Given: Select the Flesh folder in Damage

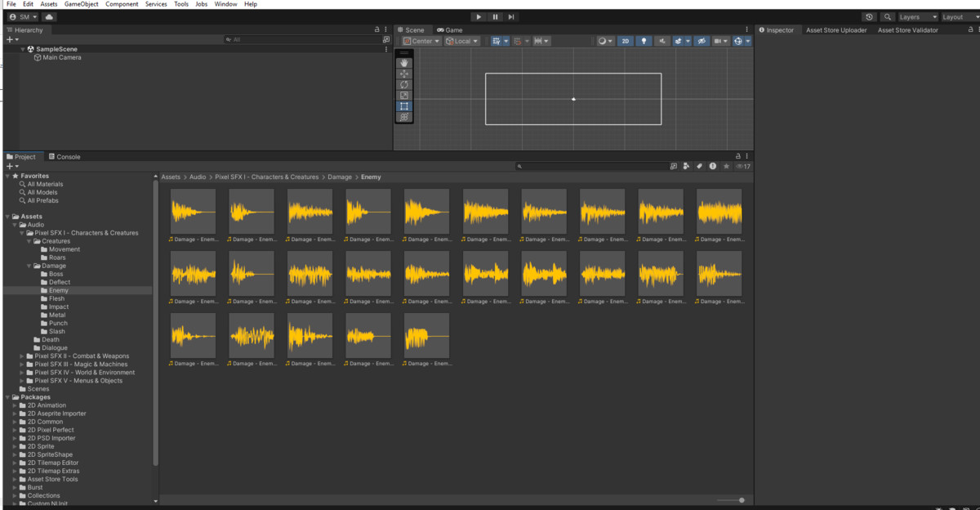Looking at the screenshot, I should tap(56, 299).
